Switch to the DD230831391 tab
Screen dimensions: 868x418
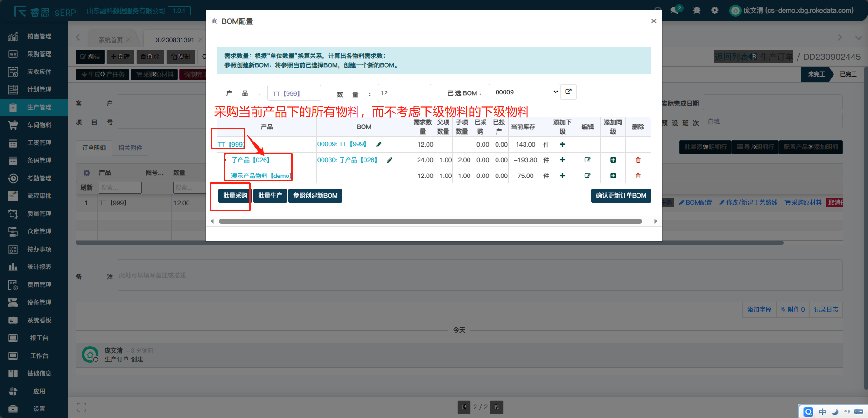[173, 40]
